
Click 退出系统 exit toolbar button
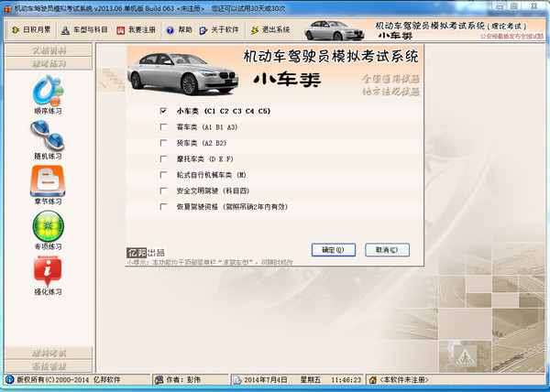tap(269, 30)
